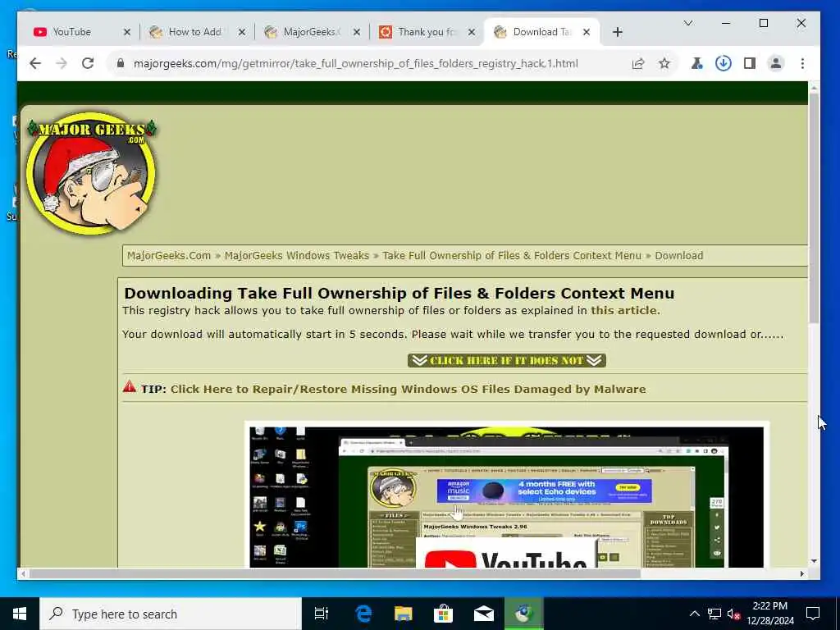840x630 pixels.
Task: Click the scroll up arrow
Action: [814, 87]
